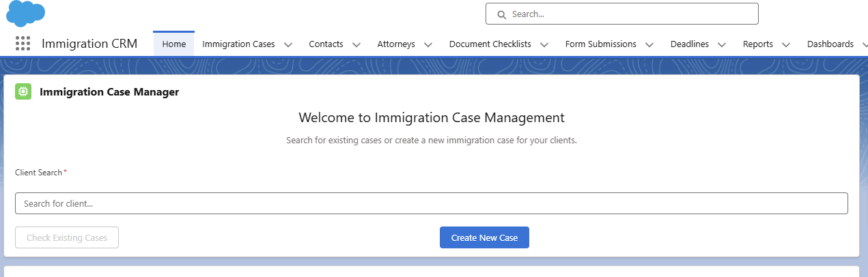Open the Contacts tab

point(326,44)
